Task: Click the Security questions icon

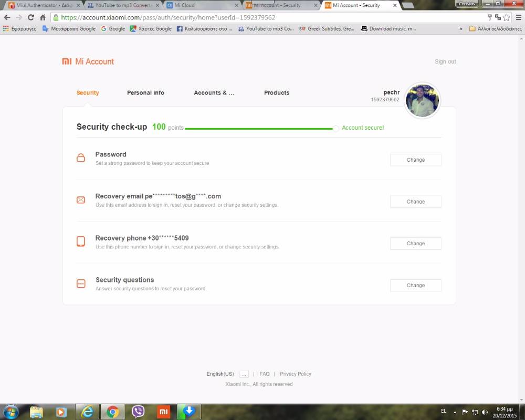Action: tap(81, 283)
